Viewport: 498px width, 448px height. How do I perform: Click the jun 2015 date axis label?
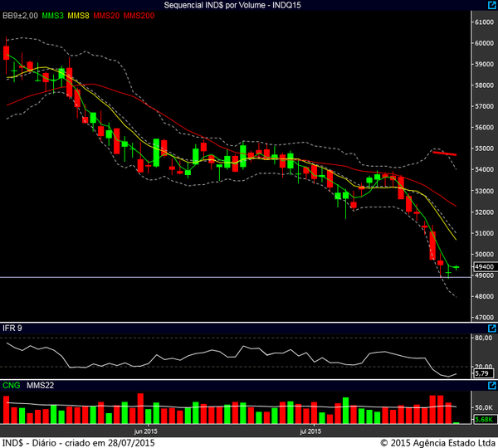145,431
